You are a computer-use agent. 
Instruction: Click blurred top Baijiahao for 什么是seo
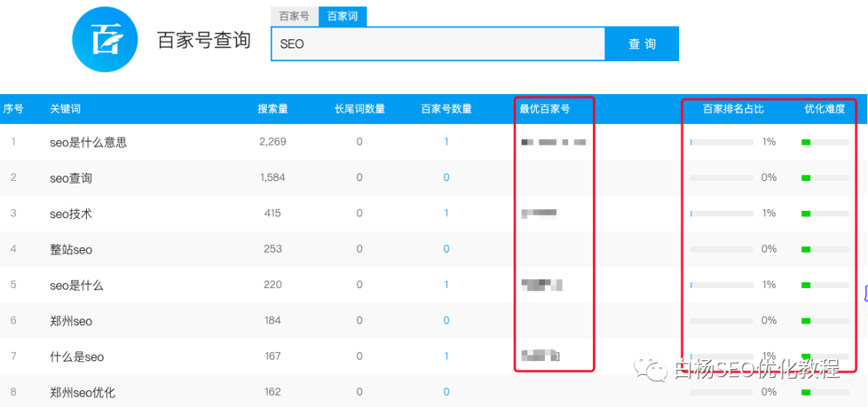click(541, 356)
